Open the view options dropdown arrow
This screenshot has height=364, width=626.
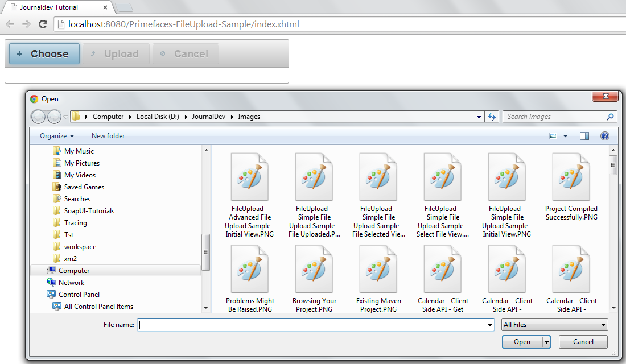(x=565, y=136)
